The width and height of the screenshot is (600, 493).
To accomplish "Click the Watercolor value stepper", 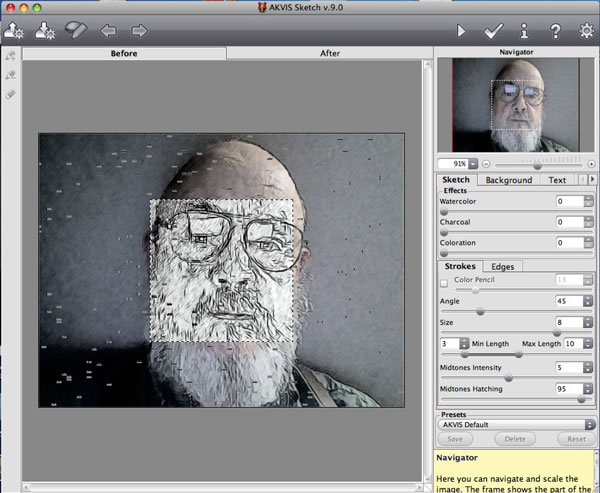I will pos(588,201).
